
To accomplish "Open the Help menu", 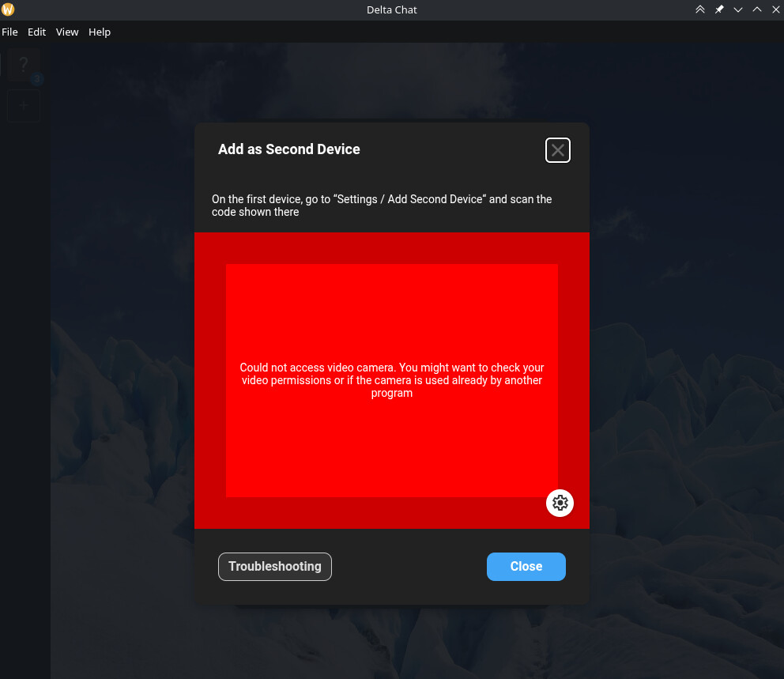I will [100, 32].
